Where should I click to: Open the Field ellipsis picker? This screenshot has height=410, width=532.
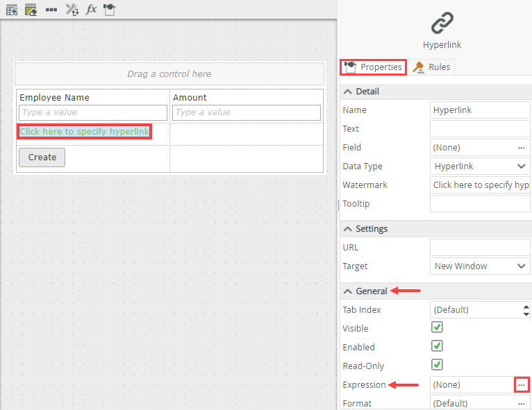tap(522, 148)
